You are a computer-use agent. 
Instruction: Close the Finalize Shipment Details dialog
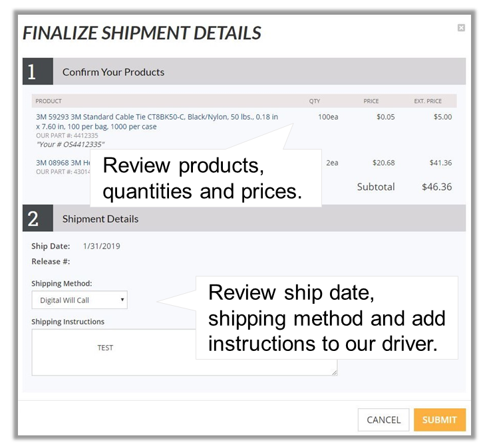(x=461, y=28)
